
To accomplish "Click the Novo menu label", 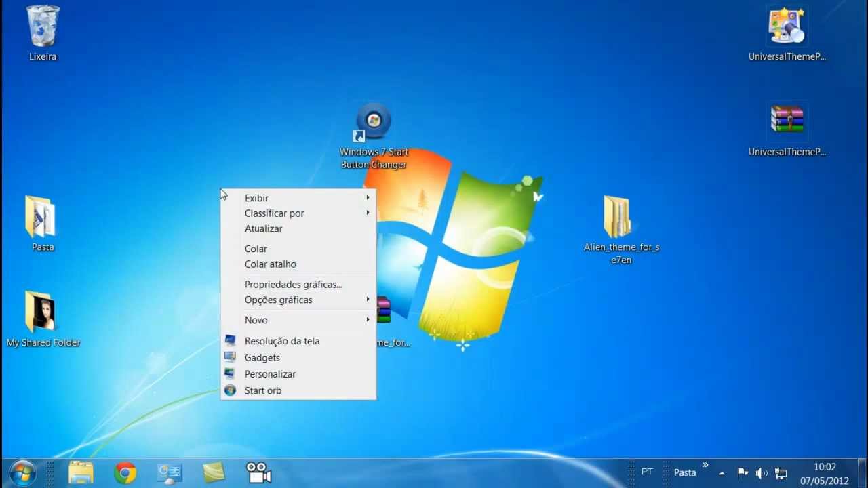I will [256, 320].
